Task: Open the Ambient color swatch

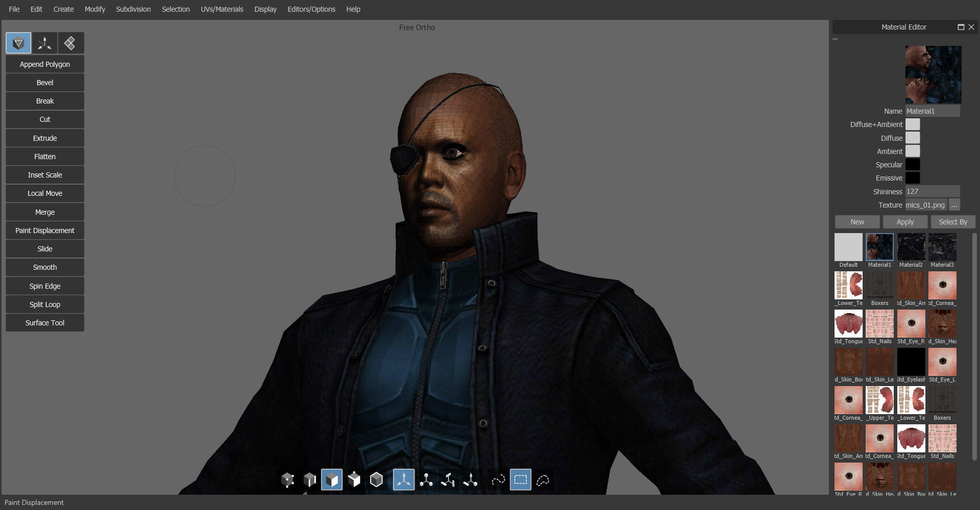Action: (x=913, y=151)
